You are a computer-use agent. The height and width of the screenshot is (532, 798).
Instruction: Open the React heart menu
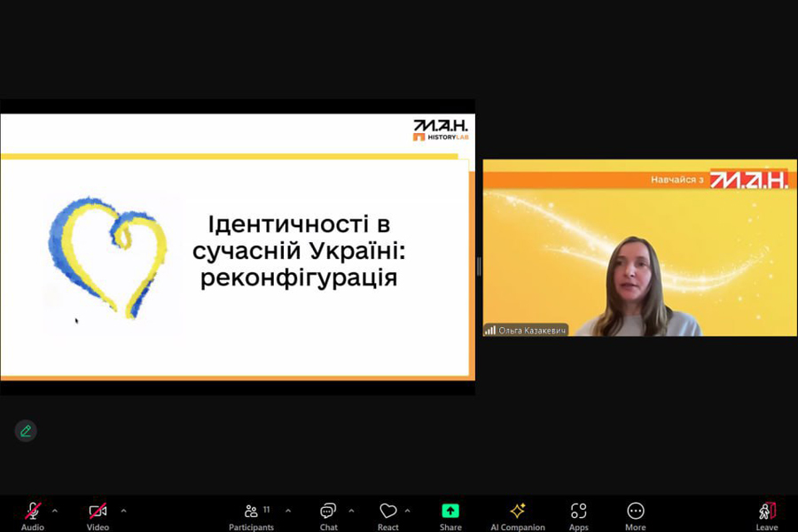point(387,516)
